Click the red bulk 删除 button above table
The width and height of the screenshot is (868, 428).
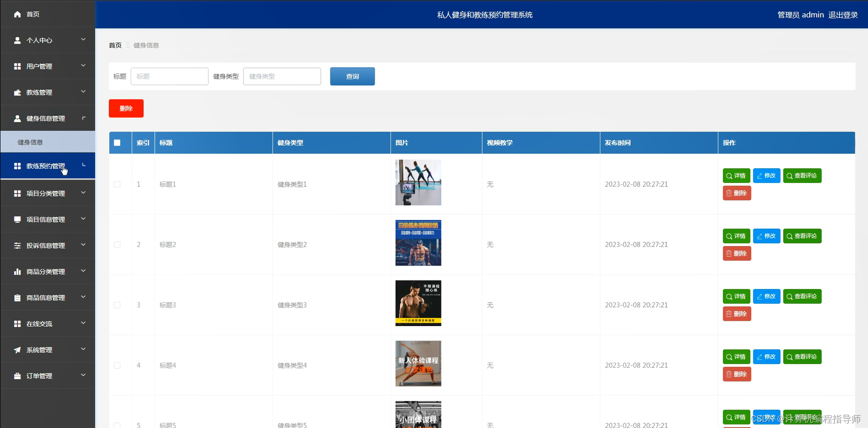126,109
